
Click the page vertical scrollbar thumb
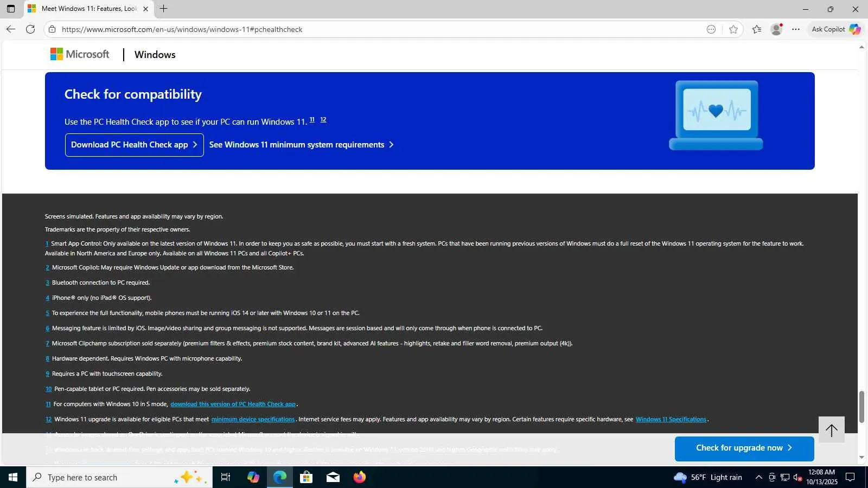click(861, 407)
